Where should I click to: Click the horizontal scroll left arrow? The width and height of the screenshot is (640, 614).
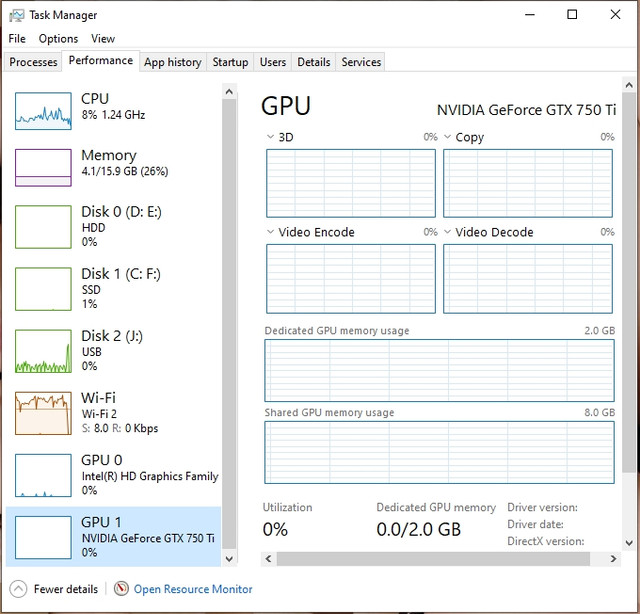(x=268, y=558)
